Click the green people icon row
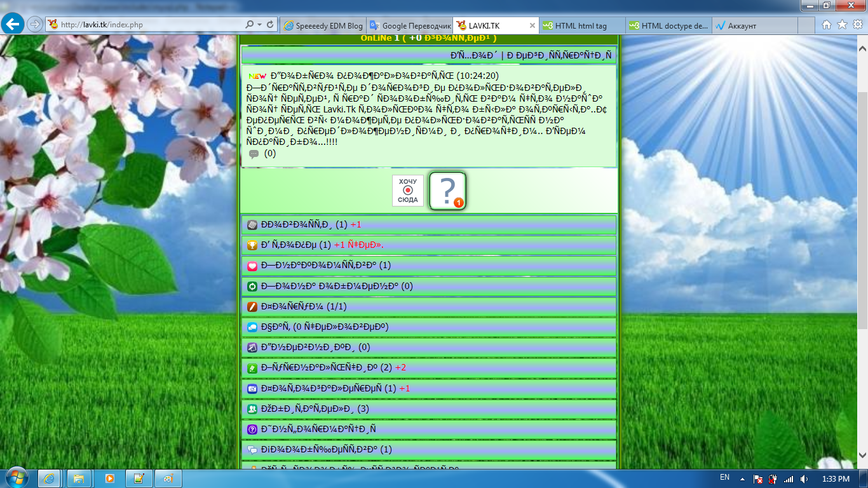 click(428, 409)
